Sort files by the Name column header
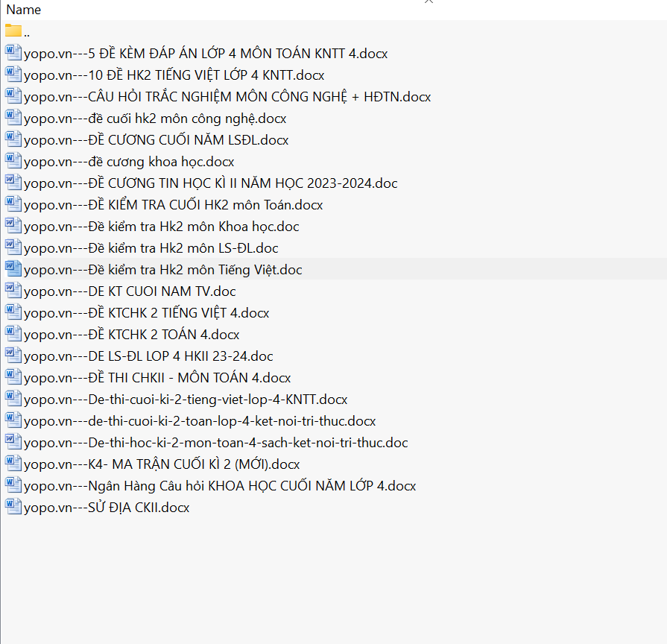Screen dimensions: 667x644 [24, 10]
